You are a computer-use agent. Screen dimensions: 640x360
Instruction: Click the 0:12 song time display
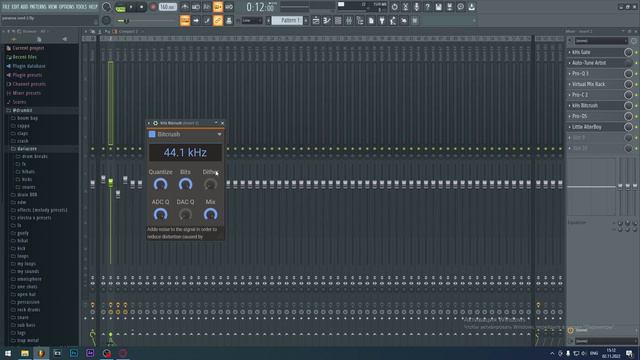click(260, 7)
